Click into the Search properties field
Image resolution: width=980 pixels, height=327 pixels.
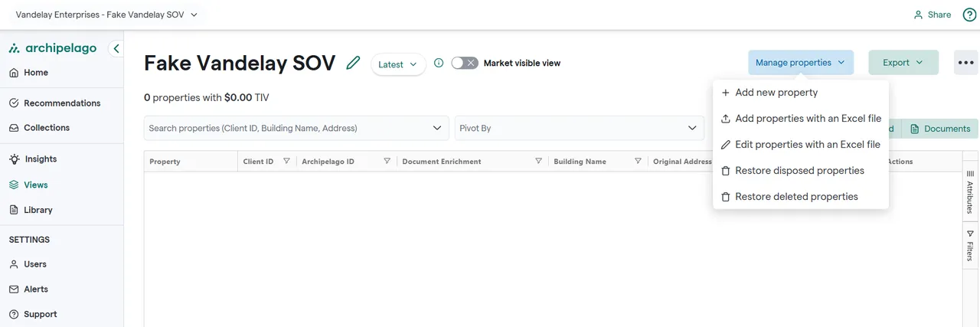(x=287, y=129)
